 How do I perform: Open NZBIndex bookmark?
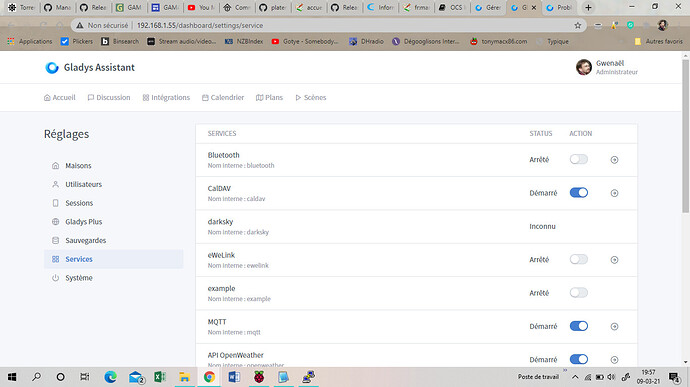[244, 41]
